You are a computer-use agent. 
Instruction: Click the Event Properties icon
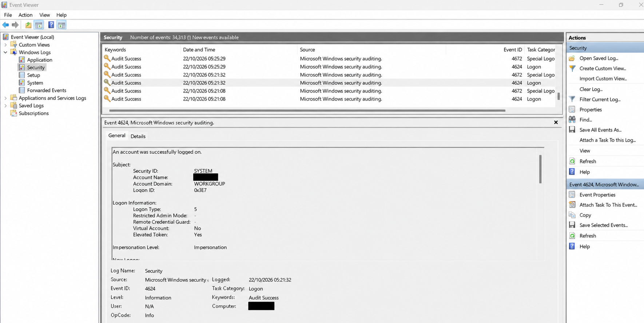572,195
